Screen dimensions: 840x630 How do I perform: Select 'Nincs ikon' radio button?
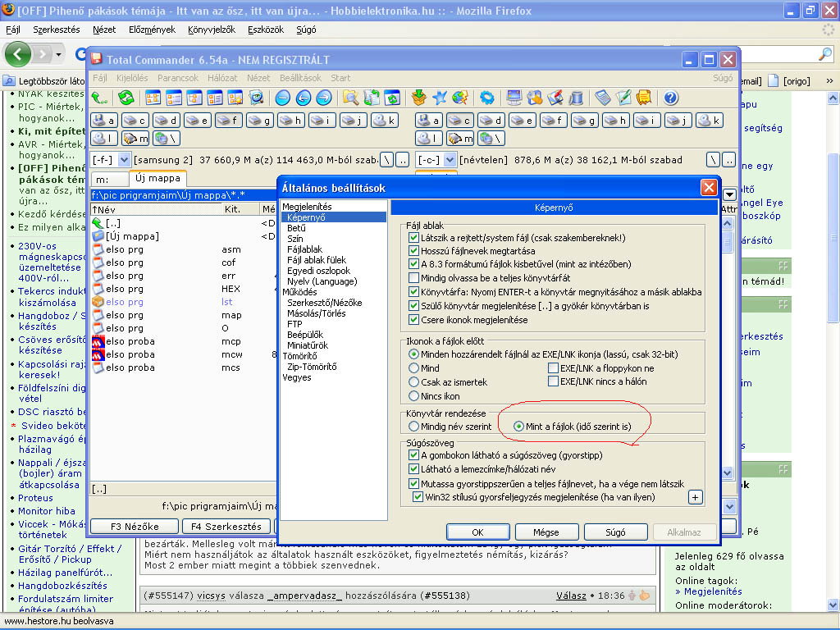(x=413, y=396)
